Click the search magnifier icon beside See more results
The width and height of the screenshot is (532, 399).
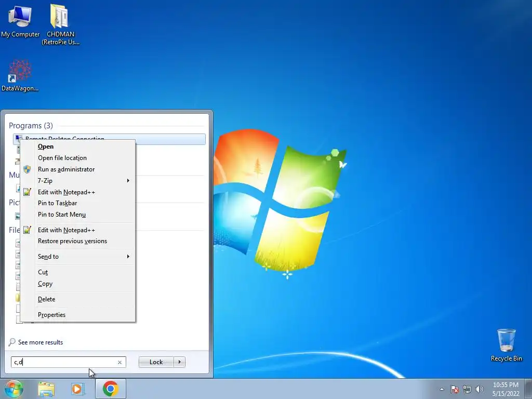[12, 342]
